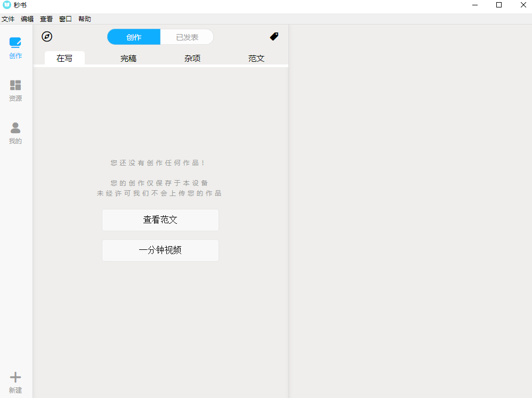
Task: Click the compass icon above the tab list
Action: tap(46, 37)
